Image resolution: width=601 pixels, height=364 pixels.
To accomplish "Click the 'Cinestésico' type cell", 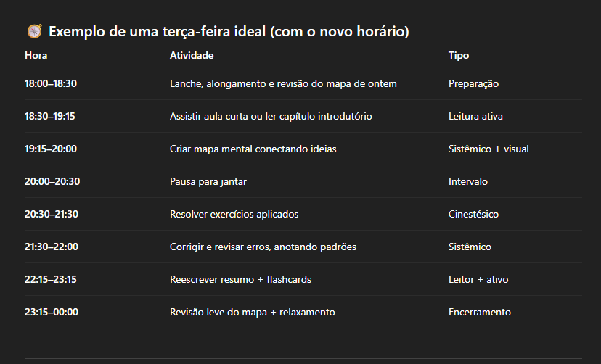I will coord(473,215).
